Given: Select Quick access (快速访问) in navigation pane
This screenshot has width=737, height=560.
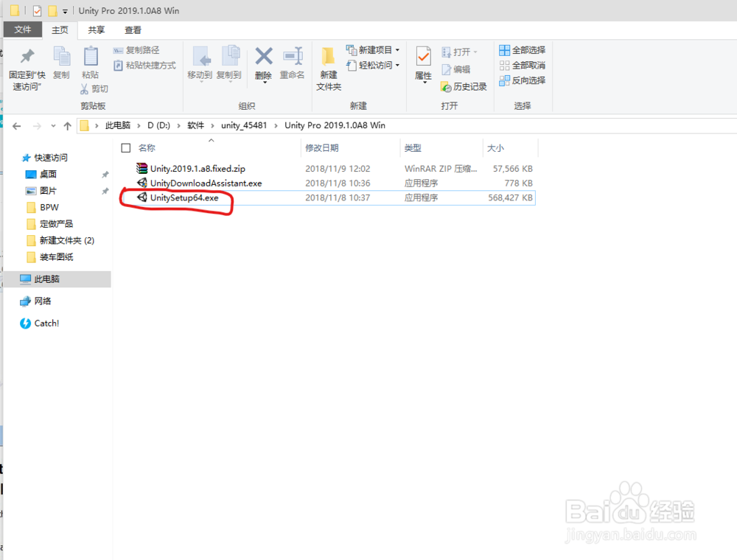Looking at the screenshot, I should [45, 158].
